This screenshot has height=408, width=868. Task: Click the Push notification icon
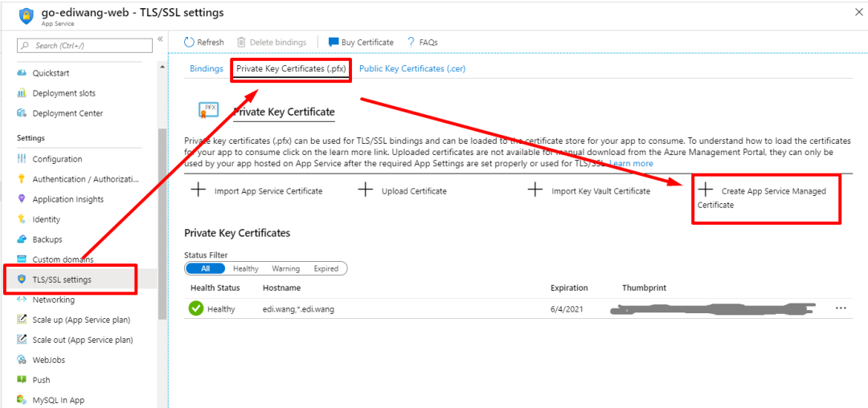click(x=22, y=380)
